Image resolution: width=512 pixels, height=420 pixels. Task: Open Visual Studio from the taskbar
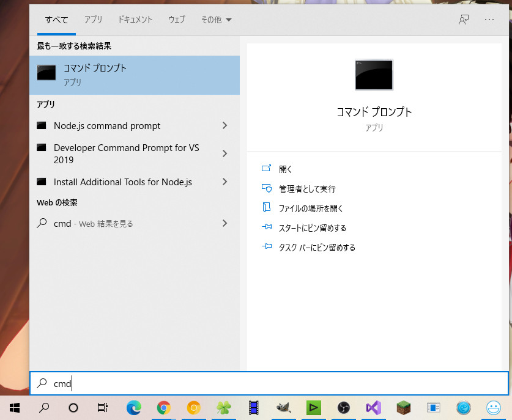click(373, 408)
